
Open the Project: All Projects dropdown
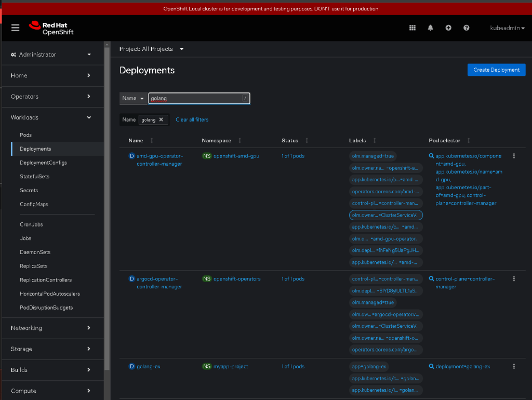[x=151, y=49]
